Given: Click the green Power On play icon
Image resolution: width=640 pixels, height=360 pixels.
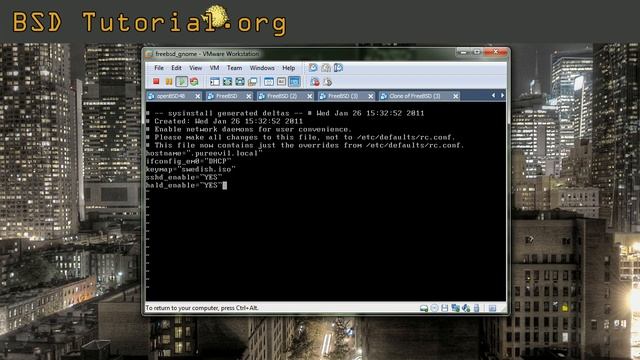Looking at the screenshot, I should pos(181,82).
